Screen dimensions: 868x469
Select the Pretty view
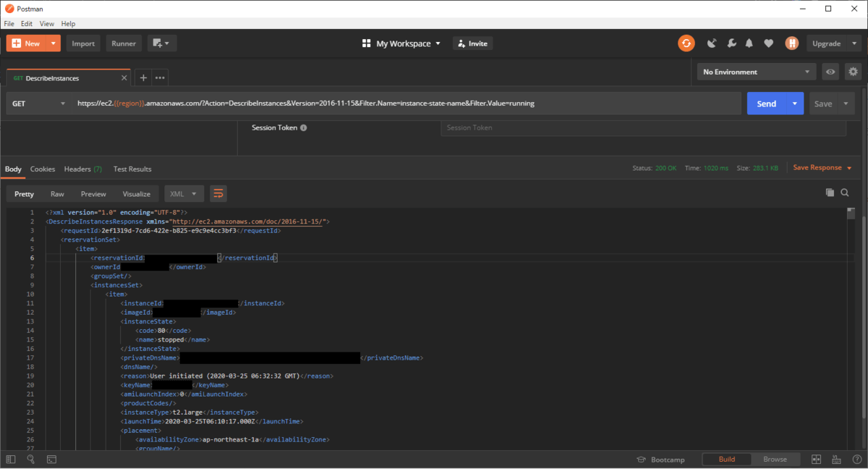25,194
